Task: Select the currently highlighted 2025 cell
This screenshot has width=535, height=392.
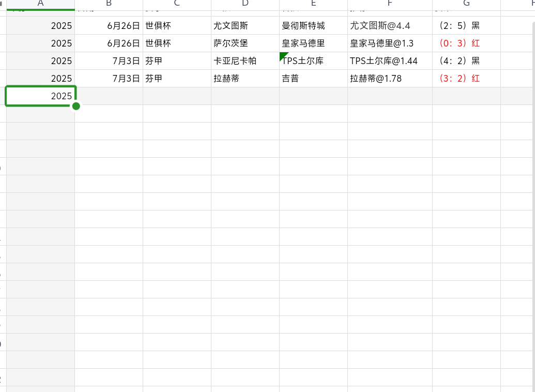Action: (40, 96)
